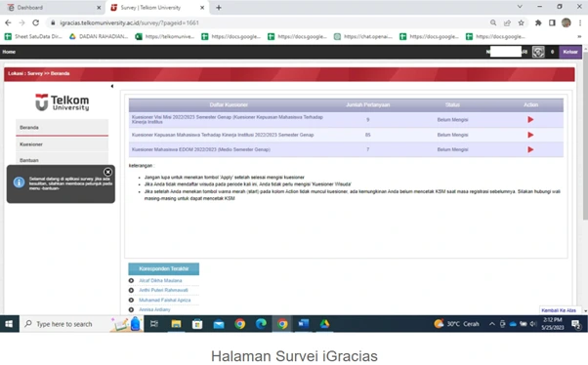This screenshot has width=588, height=365.
Task: Open Microsoft Store from taskbar
Action: 197,324
